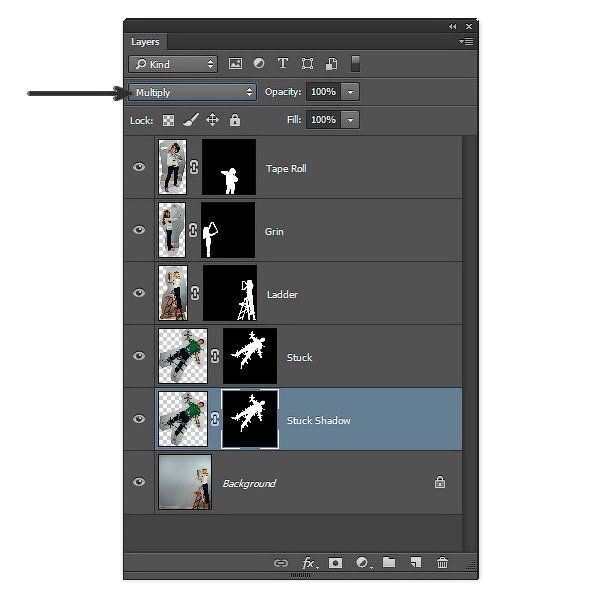The height and width of the screenshot is (603, 600).
Task: Select the Ladder layer mask thumbnail
Action: (x=230, y=293)
